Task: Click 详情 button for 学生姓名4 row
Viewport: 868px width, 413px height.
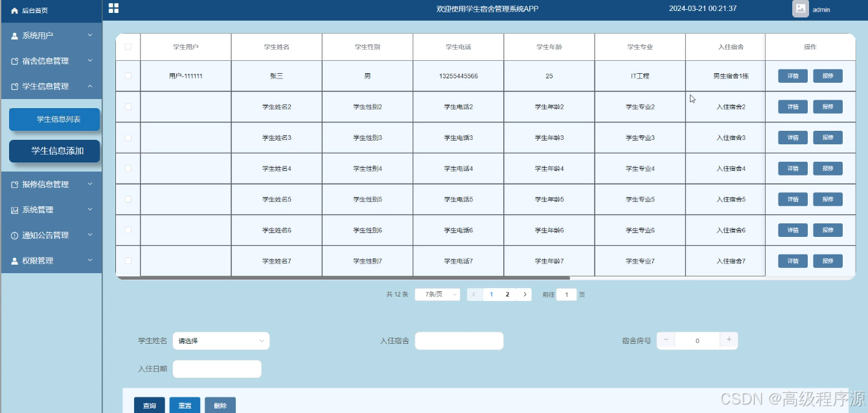Action: point(793,168)
